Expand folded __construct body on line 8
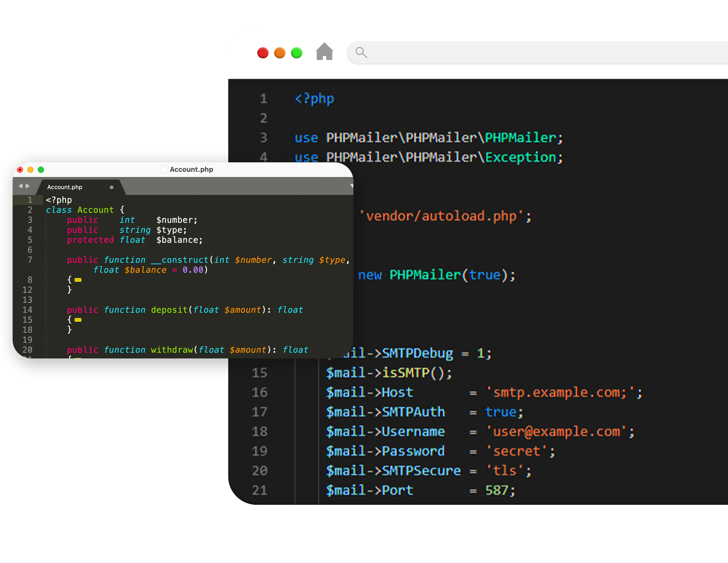 point(78,280)
